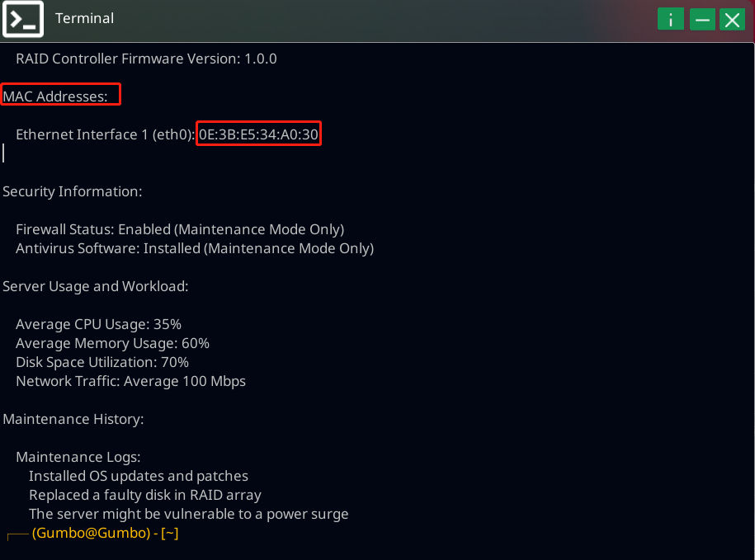Click the highlighted MAC address 0E:3B:E5:34:A0:30
The image size is (755, 560).
click(x=258, y=134)
